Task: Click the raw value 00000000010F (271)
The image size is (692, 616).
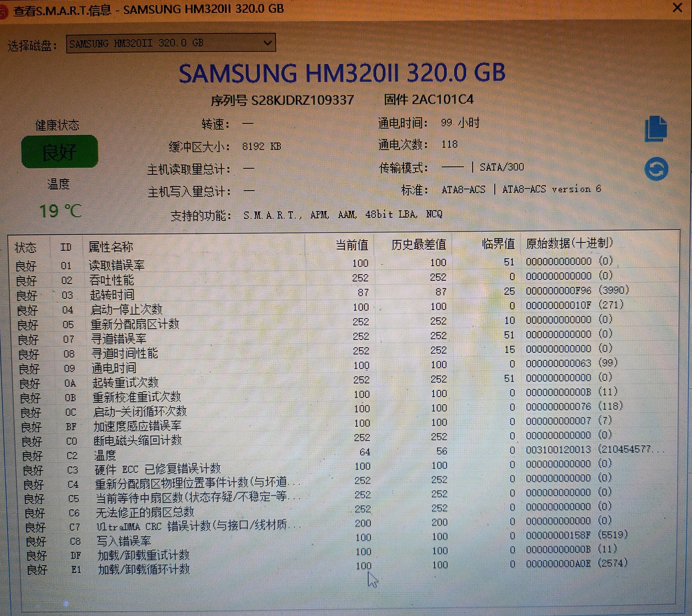Action: [575, 305]
